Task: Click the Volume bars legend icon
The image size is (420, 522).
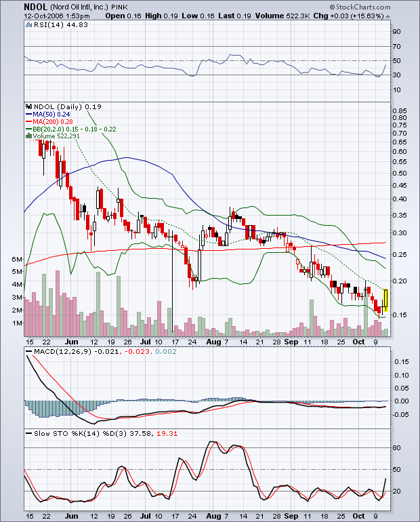Action: pos(29,136)
